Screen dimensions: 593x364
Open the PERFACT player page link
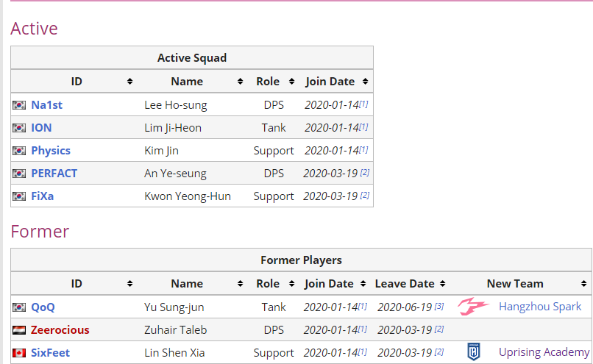pos(54,174)
